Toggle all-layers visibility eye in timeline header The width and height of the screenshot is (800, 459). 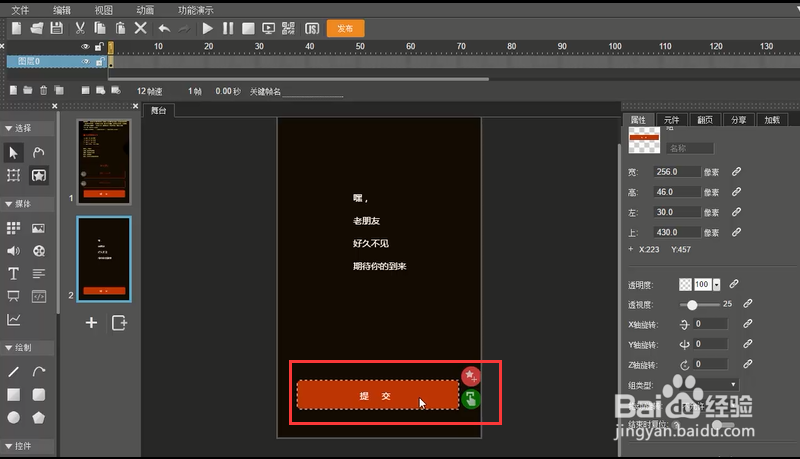pos(85,46)
